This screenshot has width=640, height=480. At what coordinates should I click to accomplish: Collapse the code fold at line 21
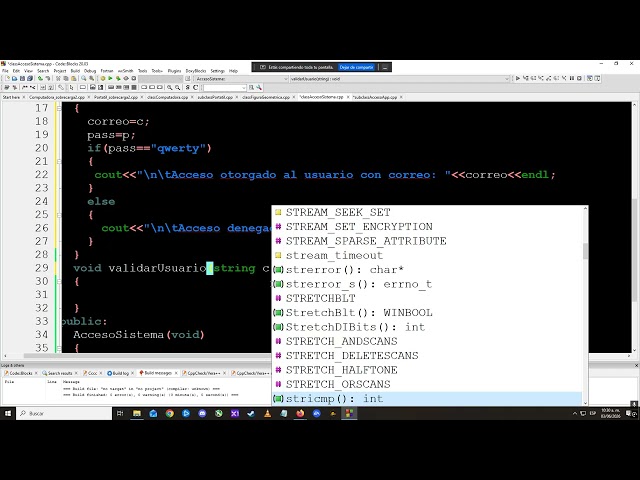point(59,161)
